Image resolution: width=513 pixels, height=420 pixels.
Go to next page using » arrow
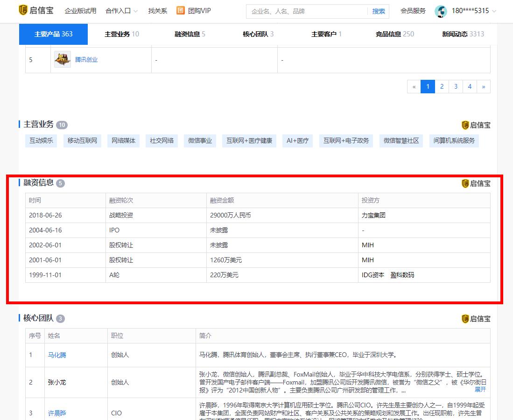pyautogui.click(x=483, y=86)
